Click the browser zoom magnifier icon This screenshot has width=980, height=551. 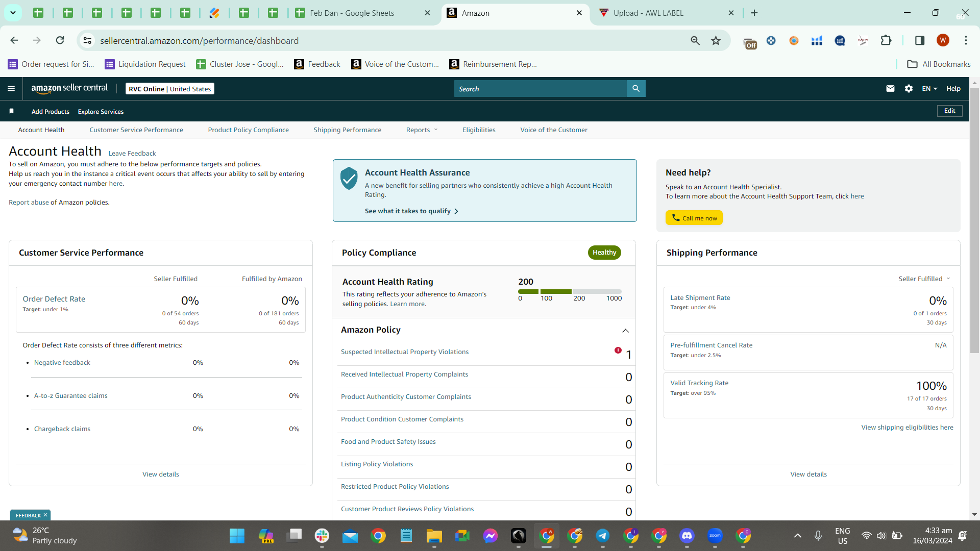695,40
